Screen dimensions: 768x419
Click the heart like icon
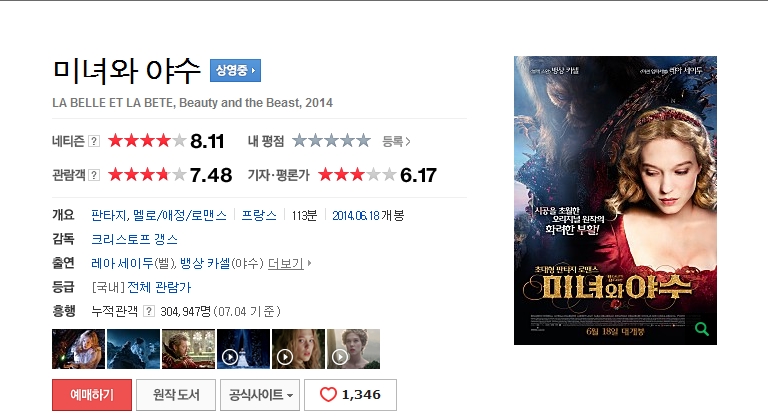click(x=328, y=394)
